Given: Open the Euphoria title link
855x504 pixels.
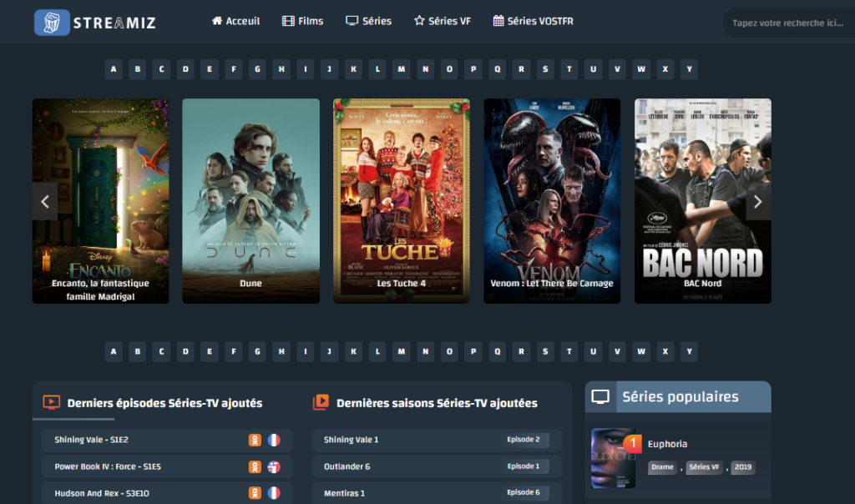Looking at the screenshot, I should [x=667, y=444].
